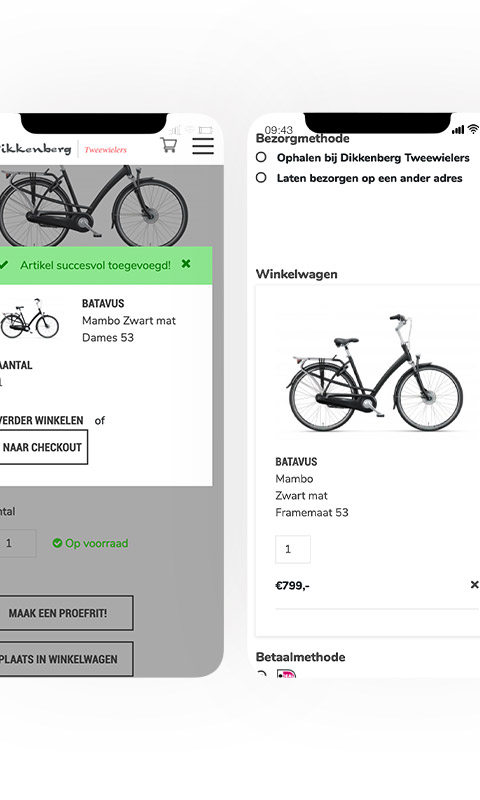Open the shopping cart icon

pos(169,145)
